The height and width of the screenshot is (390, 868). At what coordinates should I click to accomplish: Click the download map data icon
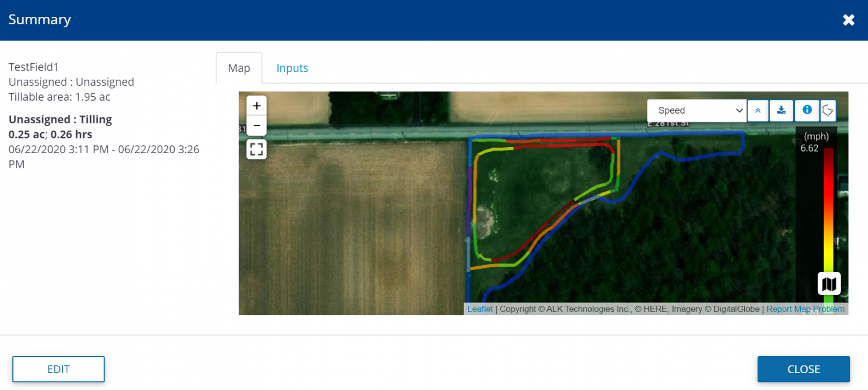782,111
